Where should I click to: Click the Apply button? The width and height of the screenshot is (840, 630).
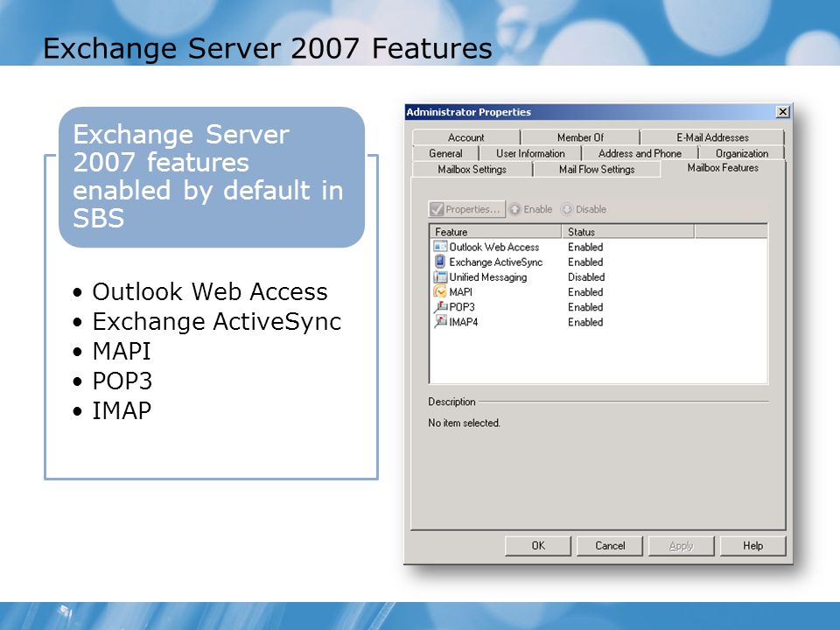coord(682,546)
